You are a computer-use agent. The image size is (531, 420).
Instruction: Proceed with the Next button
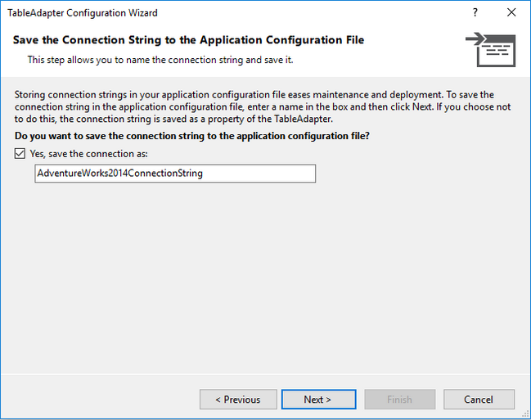click(x=318, y=400)
